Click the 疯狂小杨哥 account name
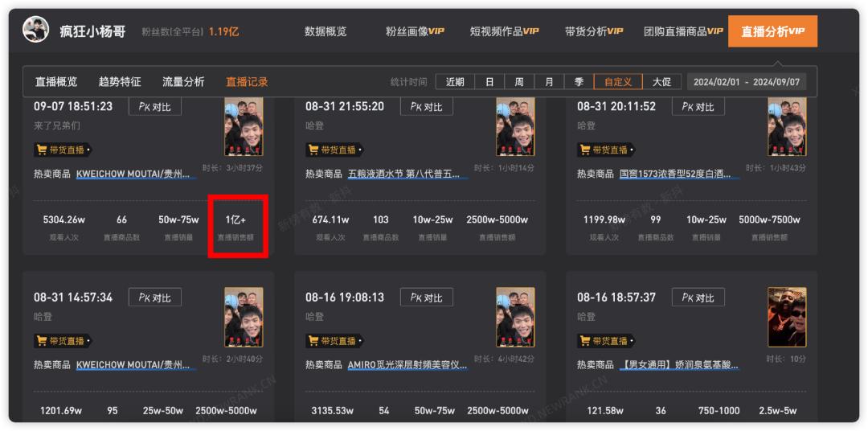Viewport: 868px width, 431px height. [x=92, y=31]
